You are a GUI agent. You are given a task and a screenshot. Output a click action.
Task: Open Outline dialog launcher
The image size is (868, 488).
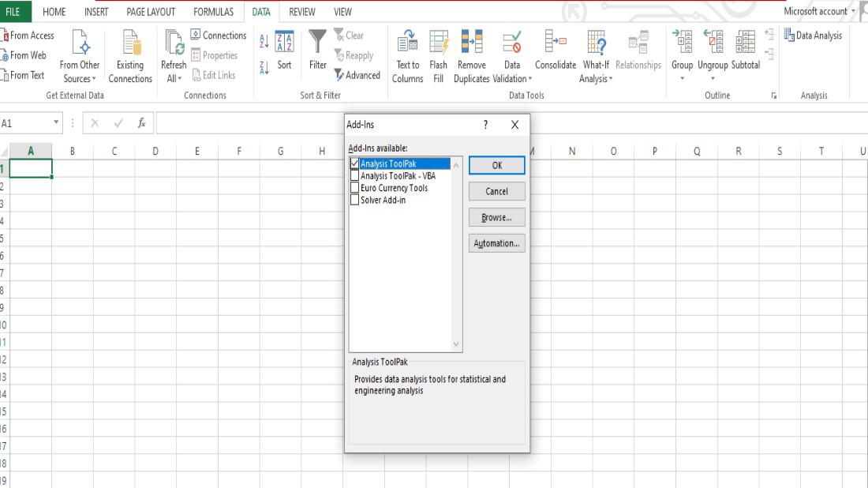click(x=774, y=96)
